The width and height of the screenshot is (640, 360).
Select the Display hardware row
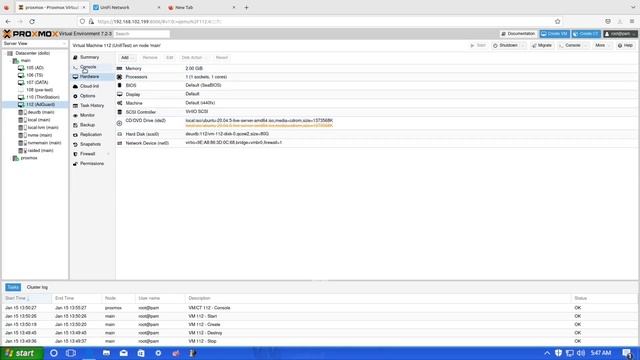click(377, 94)
